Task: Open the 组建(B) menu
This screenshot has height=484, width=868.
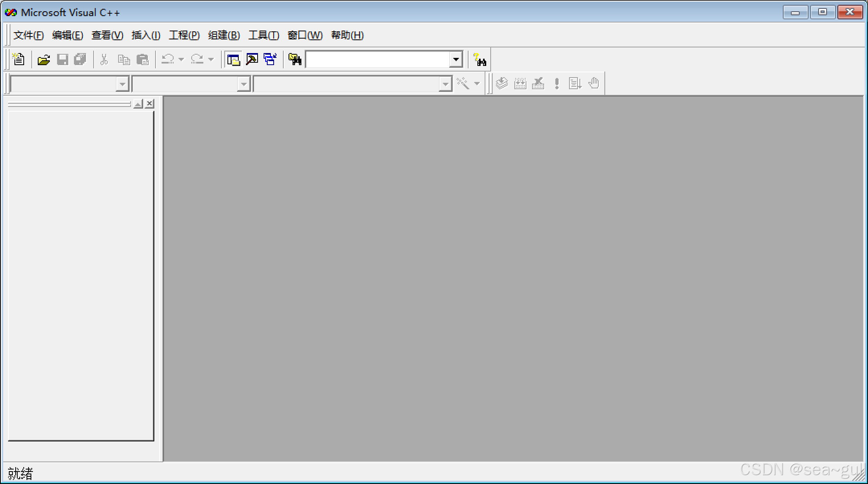Action: tap(224, 35)
